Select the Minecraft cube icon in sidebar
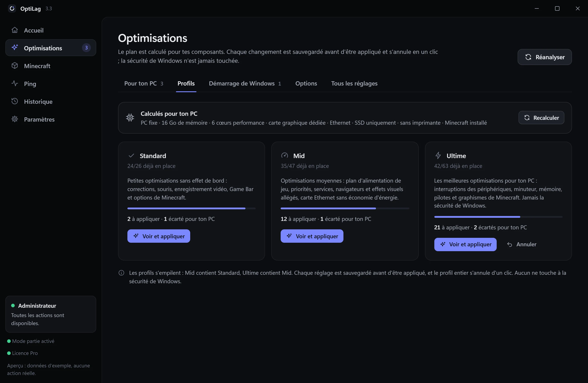 (x=15, y=66)
